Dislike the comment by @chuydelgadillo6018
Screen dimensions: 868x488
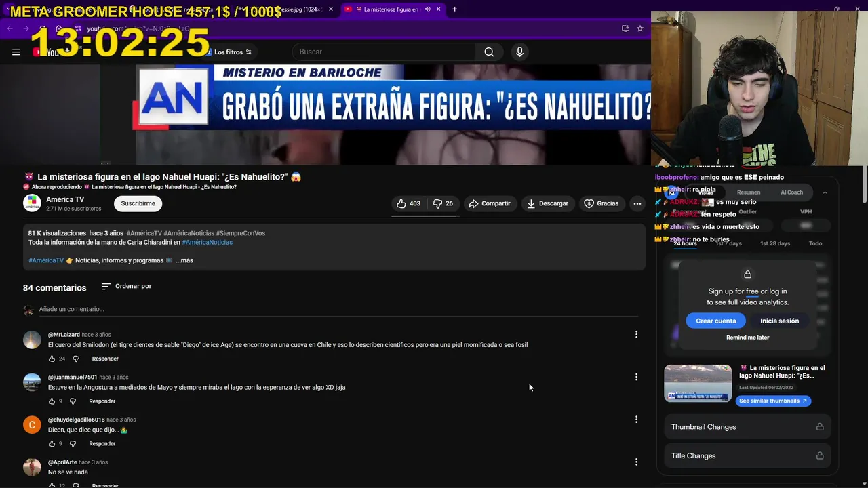click(x=73, y=444)
